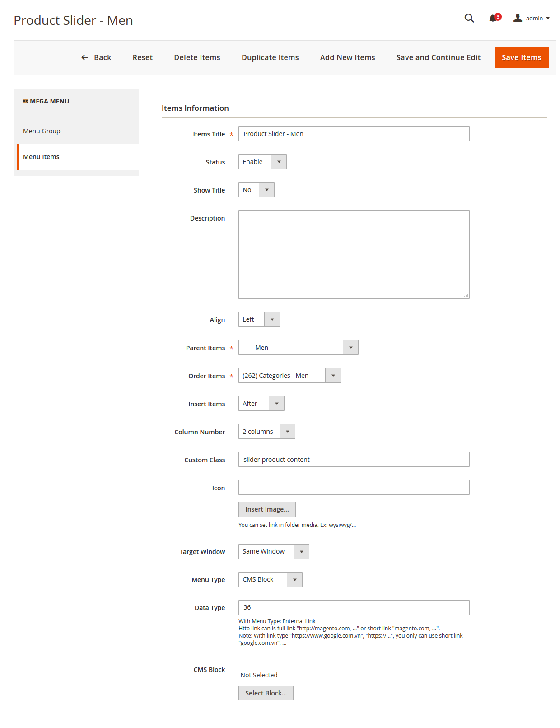Open the admin account dropdown

(x=532, y=18)
